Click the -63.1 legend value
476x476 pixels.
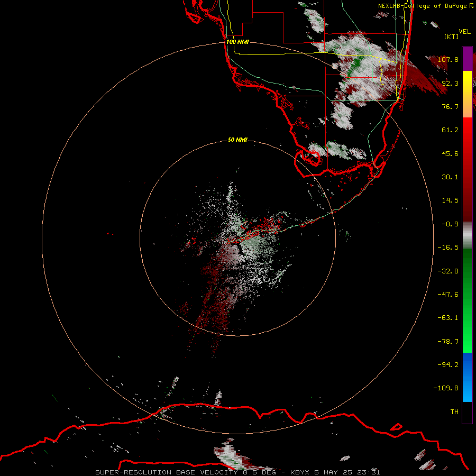pyautogui.click(x=448, y=318)
